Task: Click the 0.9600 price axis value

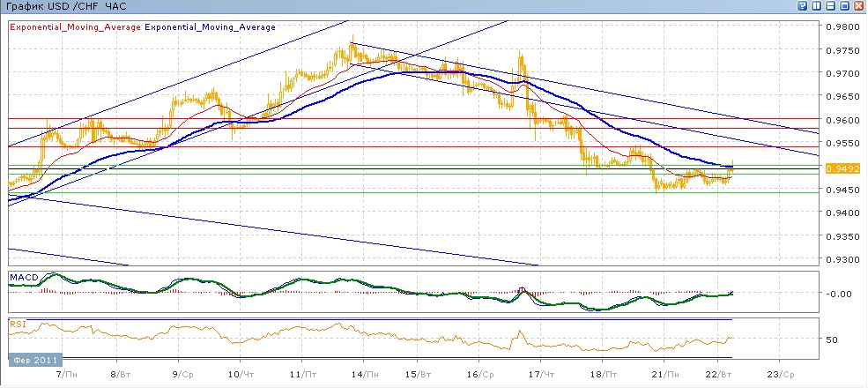Action: 841,120
